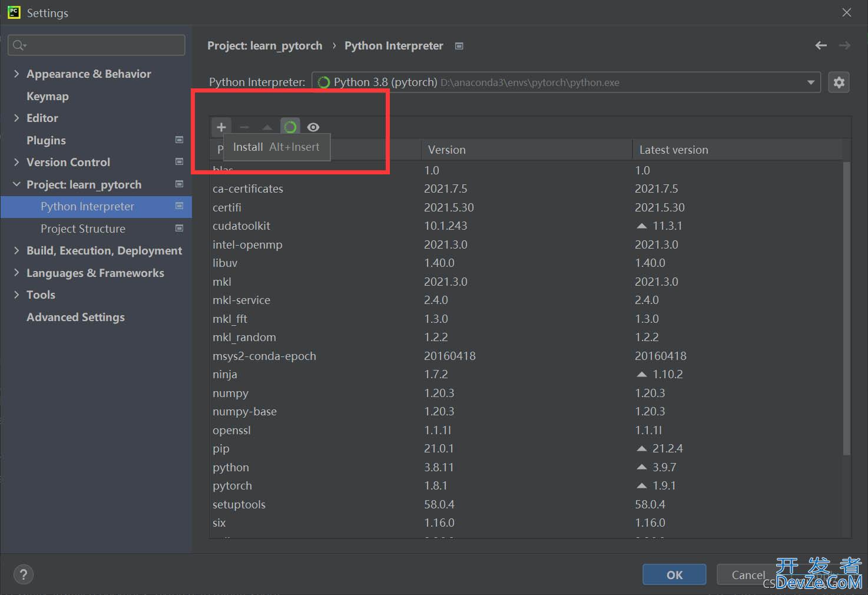Click the icon right of Version Control

click(179, 161)
